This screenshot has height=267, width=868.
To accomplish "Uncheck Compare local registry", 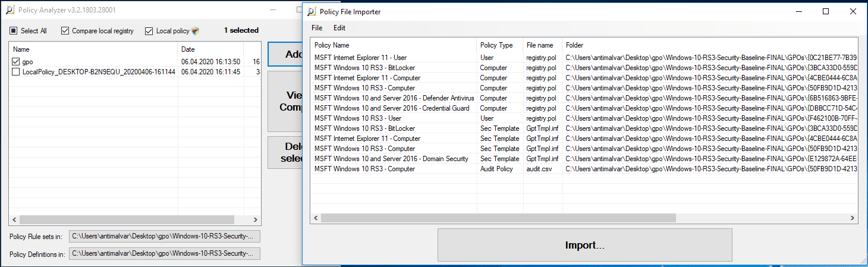I will pyautogui.click(x=65, y=31).
